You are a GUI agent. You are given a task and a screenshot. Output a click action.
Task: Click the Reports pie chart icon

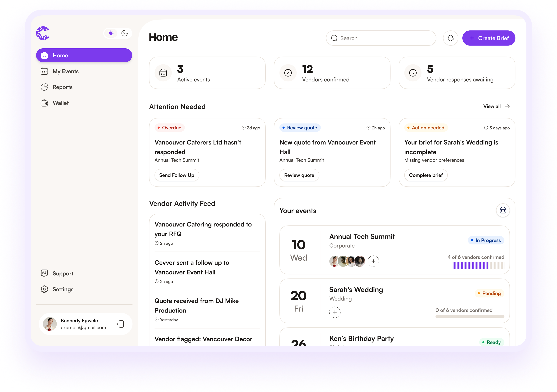(x=44, y=87)
